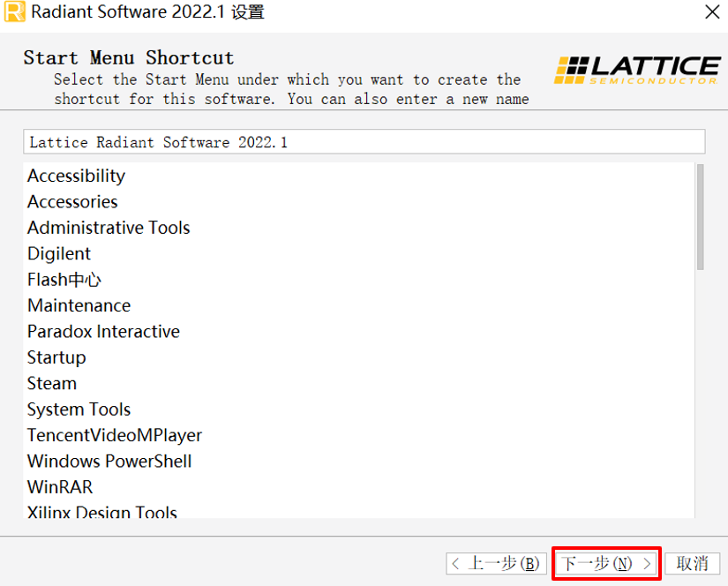Select the Startup folder entry
Viewport: 728px width, 586px height.
coord(56,357)
